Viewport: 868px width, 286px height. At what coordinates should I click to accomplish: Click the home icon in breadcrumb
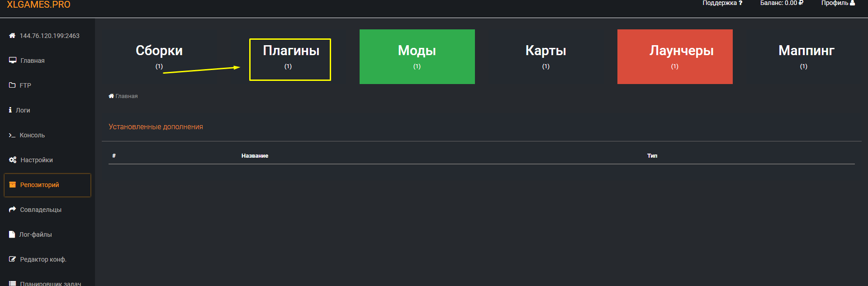[x=111, y=95]
